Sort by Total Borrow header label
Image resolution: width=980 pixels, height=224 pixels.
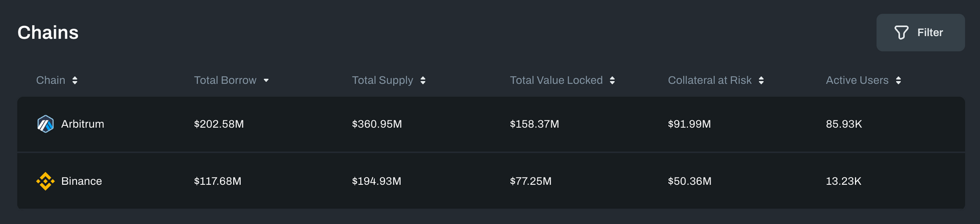pyautogui.click(x=225, y=81)
